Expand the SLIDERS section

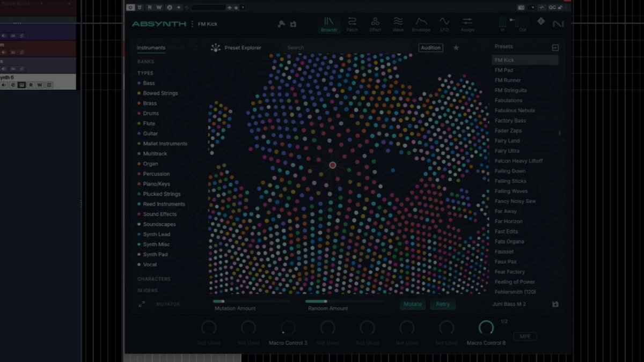[148, 291]
